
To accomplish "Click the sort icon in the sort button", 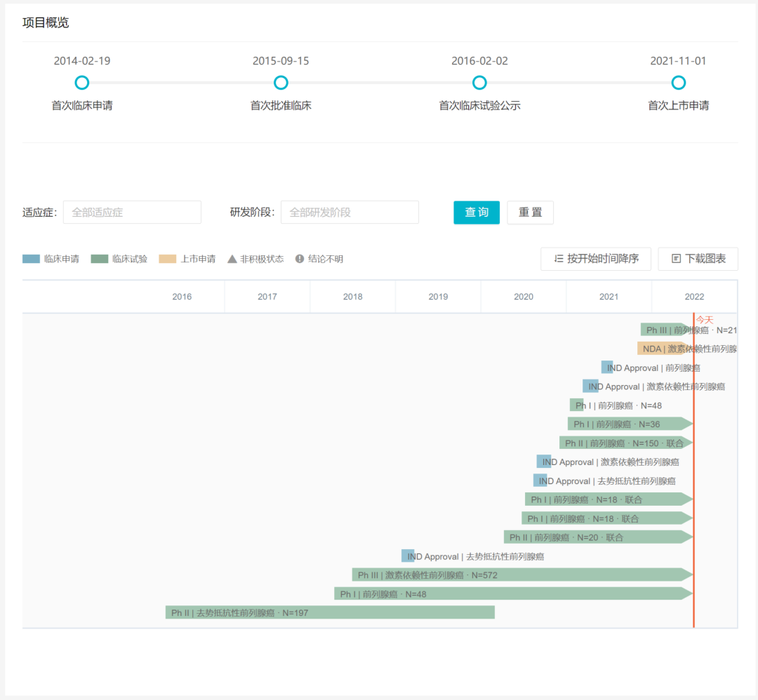I will (x=559, y=258).
